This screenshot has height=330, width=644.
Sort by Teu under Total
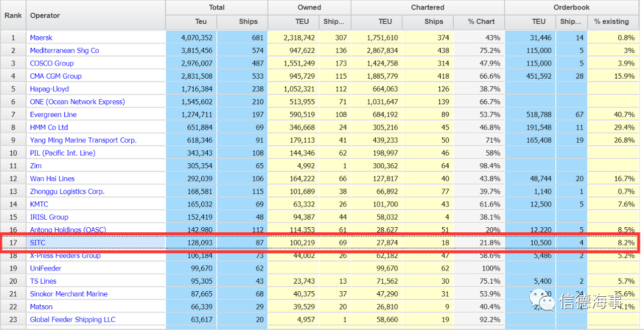click(191, 22)
